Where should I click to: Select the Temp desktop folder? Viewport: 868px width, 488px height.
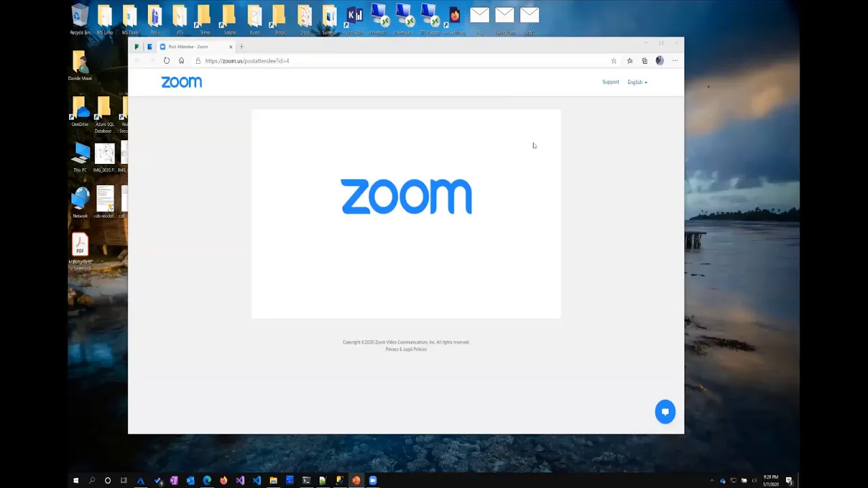205,20
